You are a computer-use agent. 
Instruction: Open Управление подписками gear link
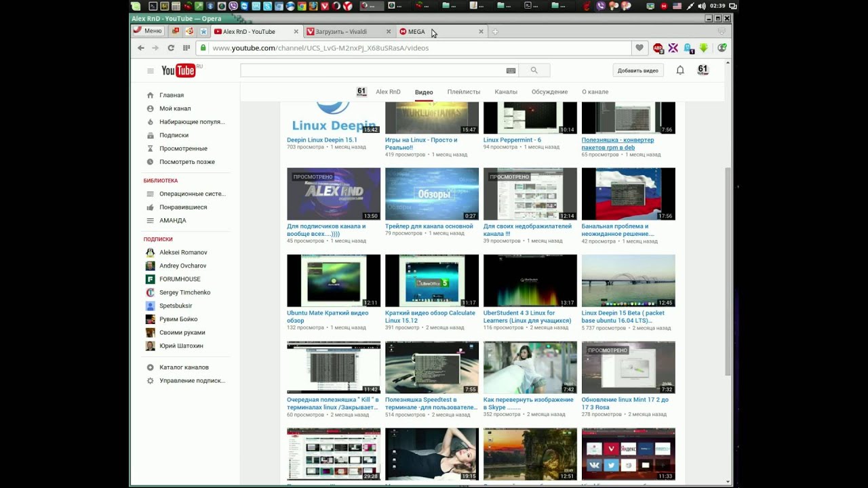point(192,381)
